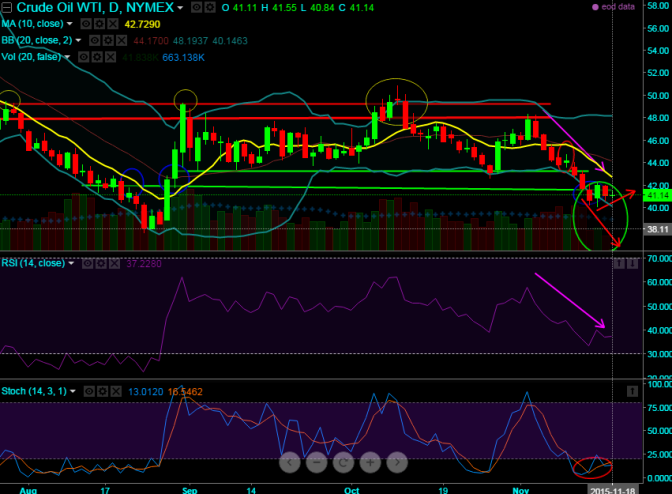Open settings for Vol (20, false)
Image resolution: width=672 pixels, height=494 pixels.
click(x=97, y=57)
